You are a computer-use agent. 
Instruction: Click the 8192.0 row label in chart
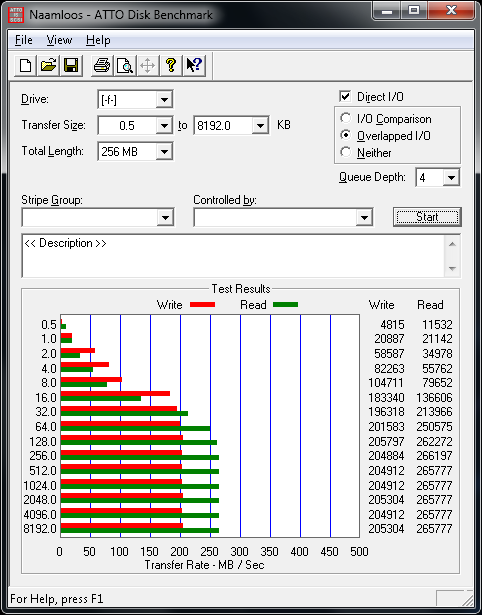coord(40,528)
